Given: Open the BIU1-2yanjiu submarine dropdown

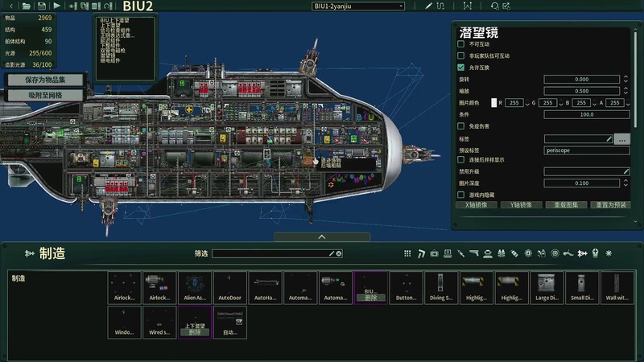Looking at the screenshot, I should (x=357, y=6).
